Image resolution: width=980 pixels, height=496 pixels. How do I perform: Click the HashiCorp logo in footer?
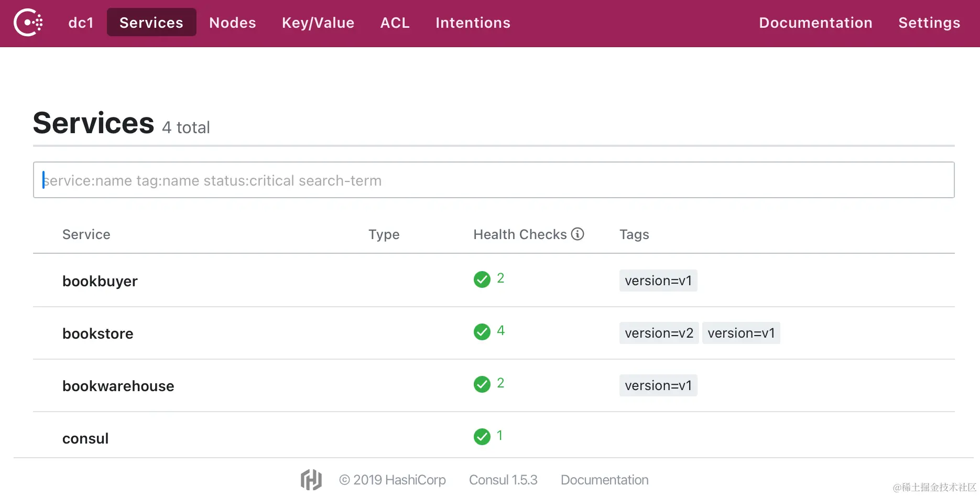(x=311, y=480)
